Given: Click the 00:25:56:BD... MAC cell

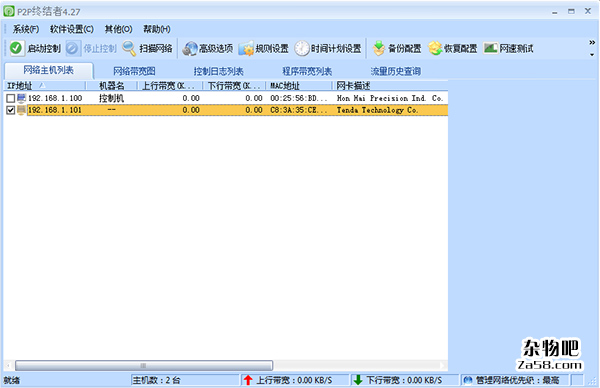Looking at the screenshot, I should click(298, 98).
